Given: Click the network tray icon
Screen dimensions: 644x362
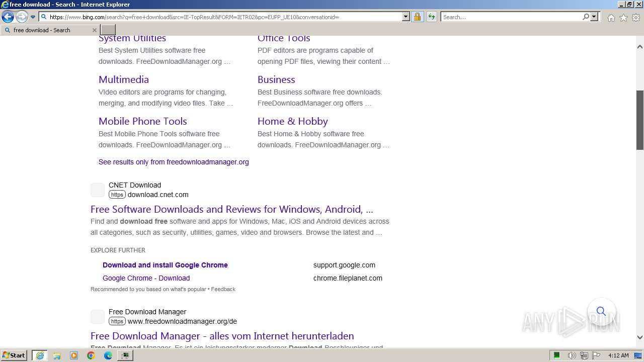Looking at the screenshot, I should [584, 355].
